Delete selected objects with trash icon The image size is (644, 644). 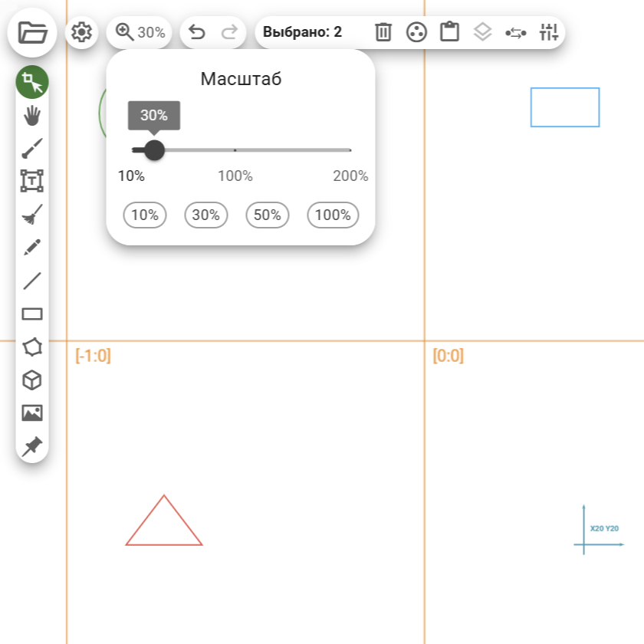click(383, 32)
